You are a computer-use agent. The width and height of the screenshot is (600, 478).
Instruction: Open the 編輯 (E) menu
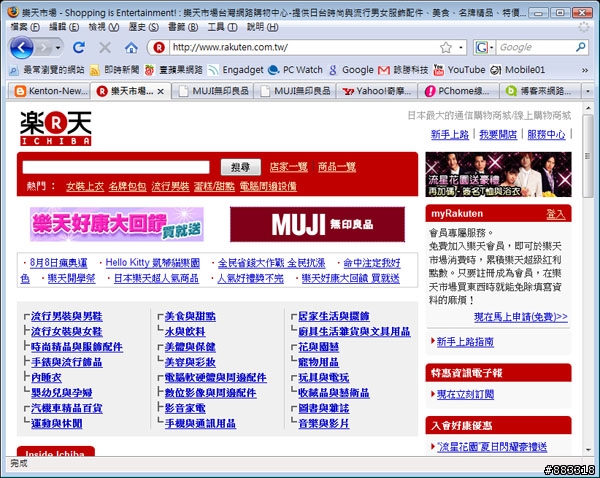click(x=64, y=27)
